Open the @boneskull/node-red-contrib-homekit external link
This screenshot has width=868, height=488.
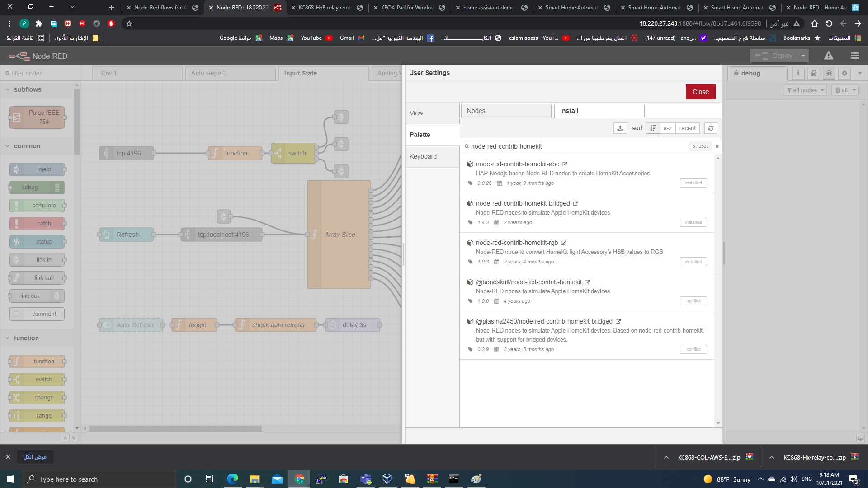587,282
